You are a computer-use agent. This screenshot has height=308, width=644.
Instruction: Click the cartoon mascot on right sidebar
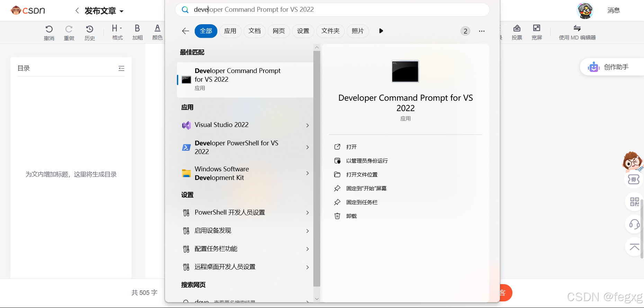click(x=633, y=162)
